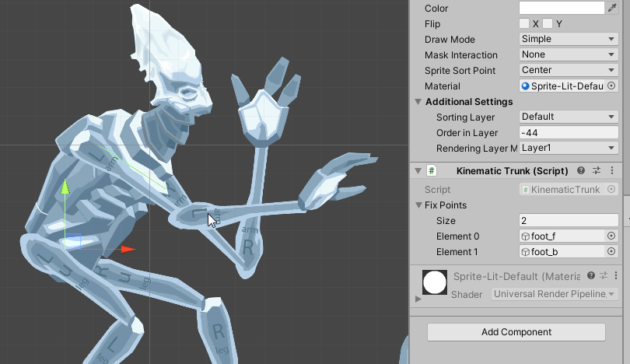This screenshot has height=364, width=630.
Task: Open the Draw Mode dropdown
Action: coord(569,39)
